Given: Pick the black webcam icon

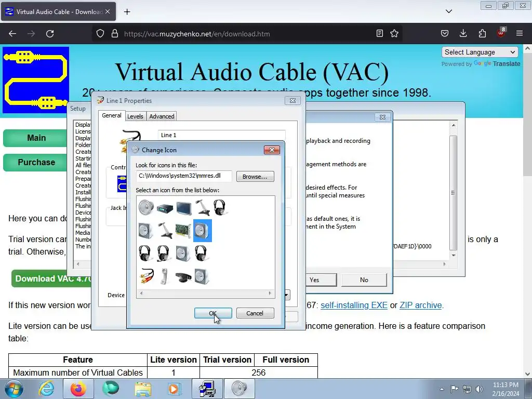Looking at the screenshot, I should pos(183,277).
